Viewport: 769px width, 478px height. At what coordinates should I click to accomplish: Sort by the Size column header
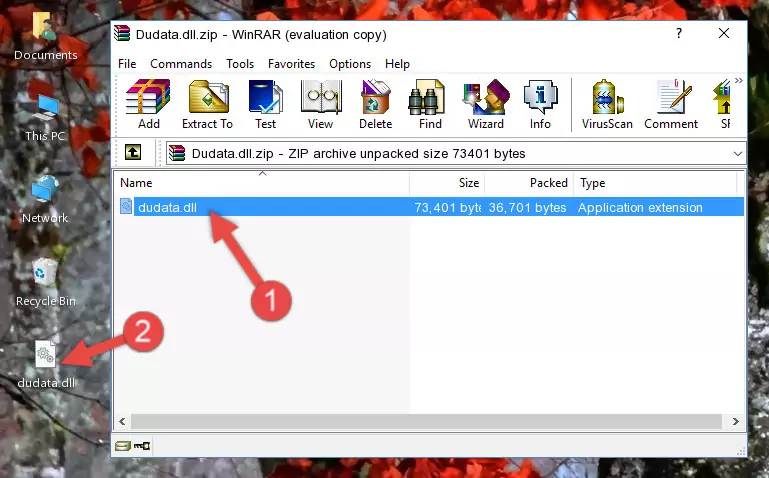click(447, 183)
